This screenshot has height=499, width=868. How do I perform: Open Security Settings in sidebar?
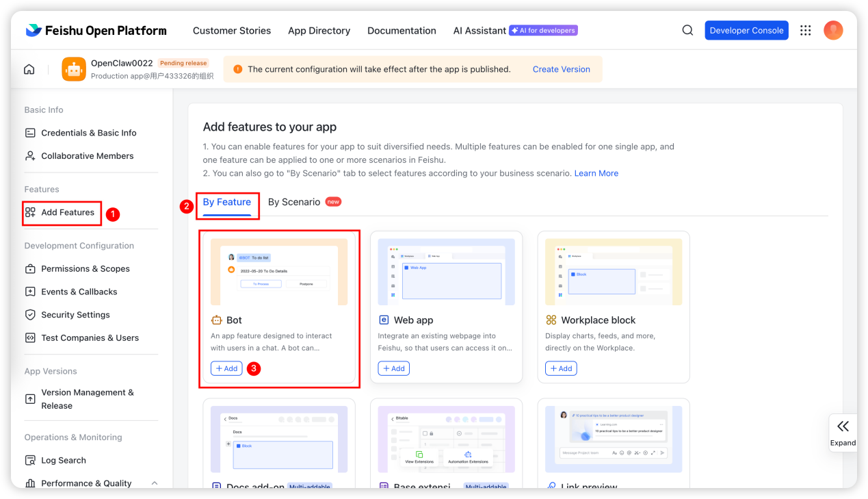[75, 315]
